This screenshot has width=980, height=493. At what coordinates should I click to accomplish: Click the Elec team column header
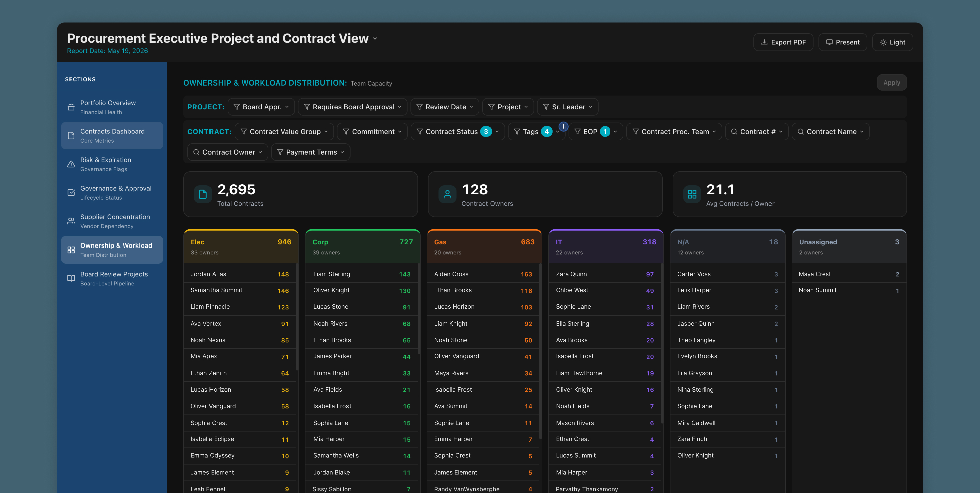point(241,246)
